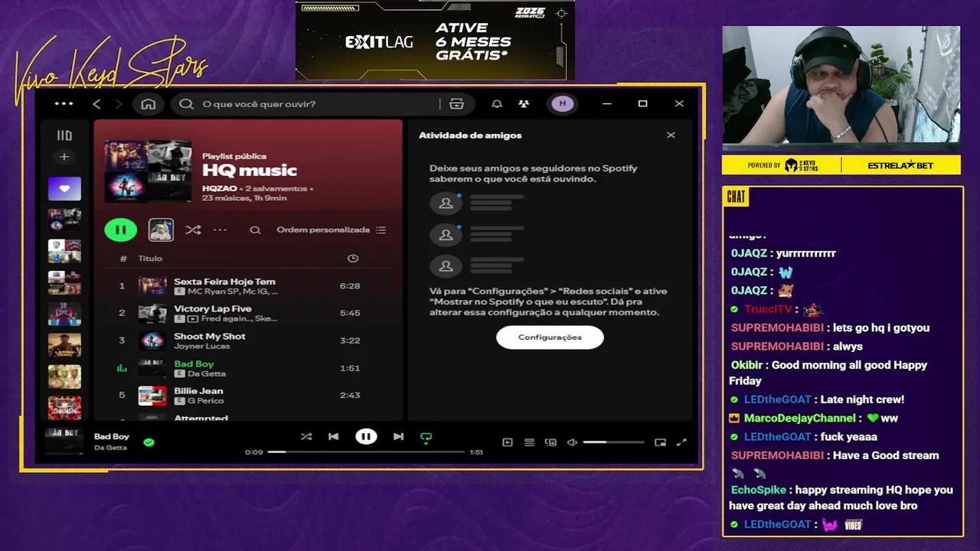Click username 'SUPREMOHABIBI' beside 'lets go hq'
Viewport: 980px width, 551px height.
(777, 328)
